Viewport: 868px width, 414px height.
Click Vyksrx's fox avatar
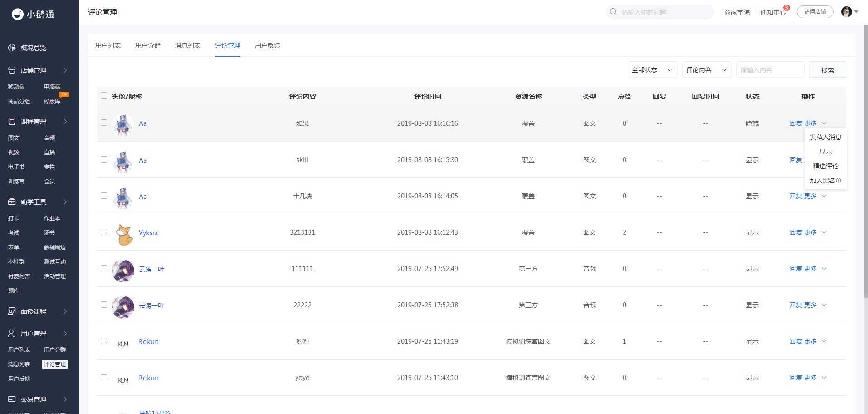pos(123,235)
